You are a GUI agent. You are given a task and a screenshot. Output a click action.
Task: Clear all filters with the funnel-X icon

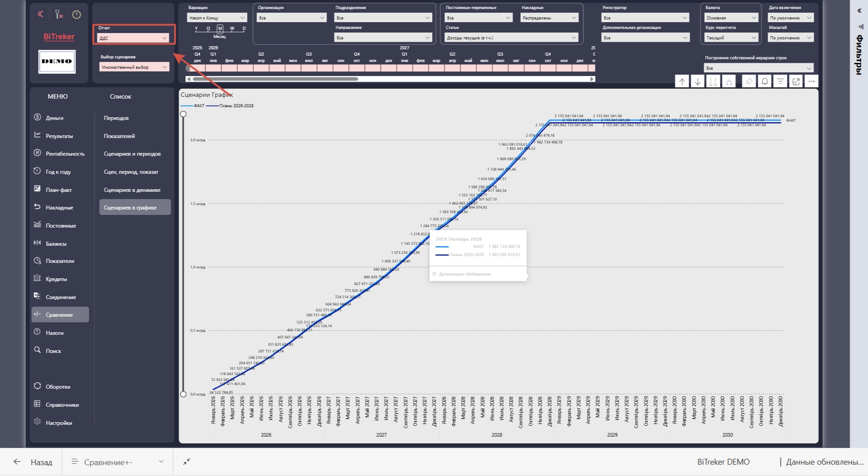[x=59, y=14]
